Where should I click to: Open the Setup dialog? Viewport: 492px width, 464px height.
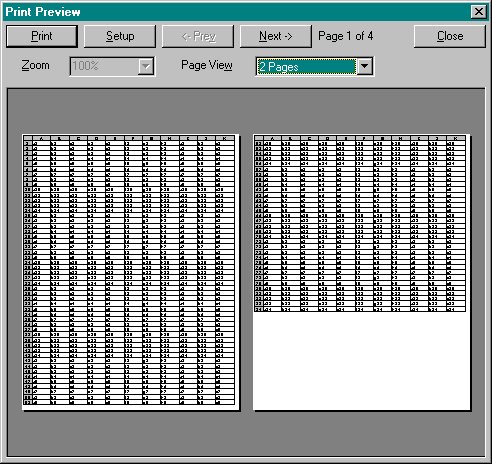(120, 36)
